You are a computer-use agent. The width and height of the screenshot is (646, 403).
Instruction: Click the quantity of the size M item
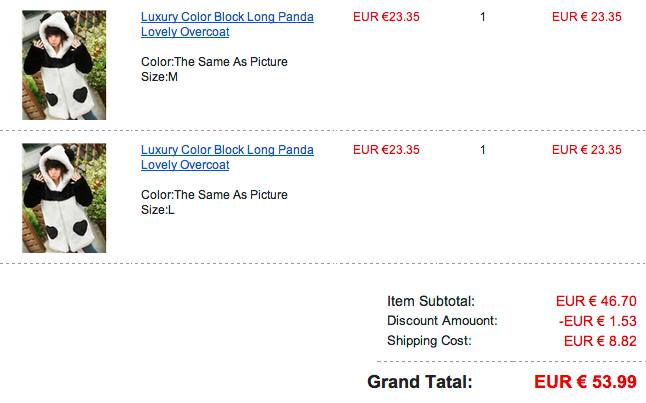483,17
